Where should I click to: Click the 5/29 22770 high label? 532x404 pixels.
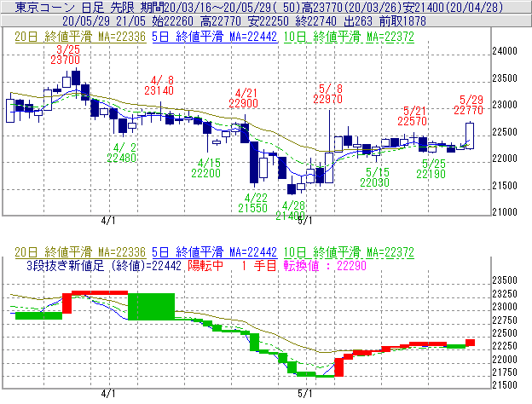click(x=469, y=105)
